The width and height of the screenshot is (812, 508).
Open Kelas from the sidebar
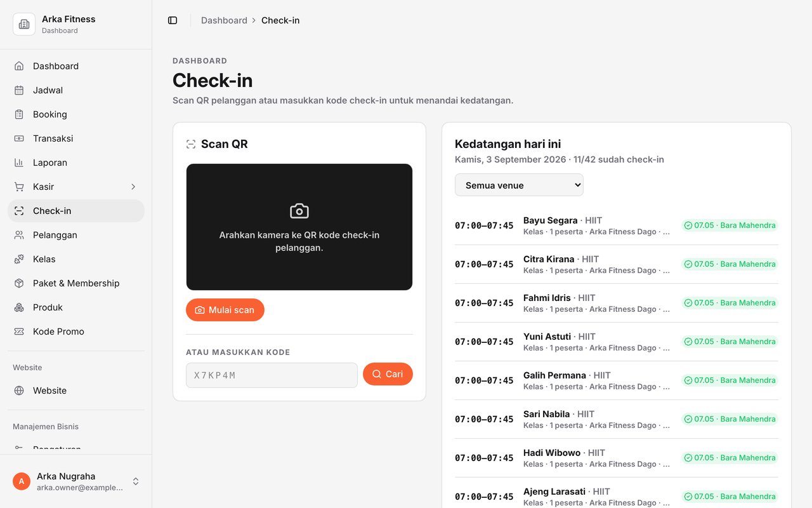coord(76,259)
